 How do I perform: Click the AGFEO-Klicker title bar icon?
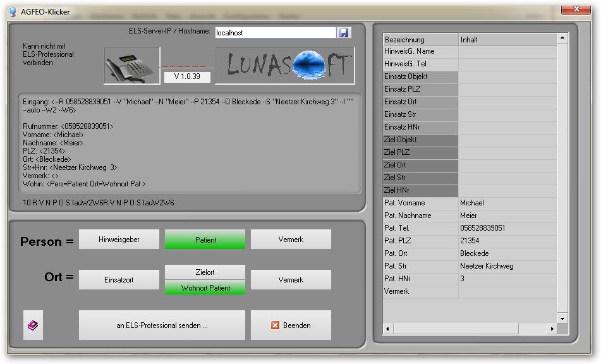click(11, 11)
